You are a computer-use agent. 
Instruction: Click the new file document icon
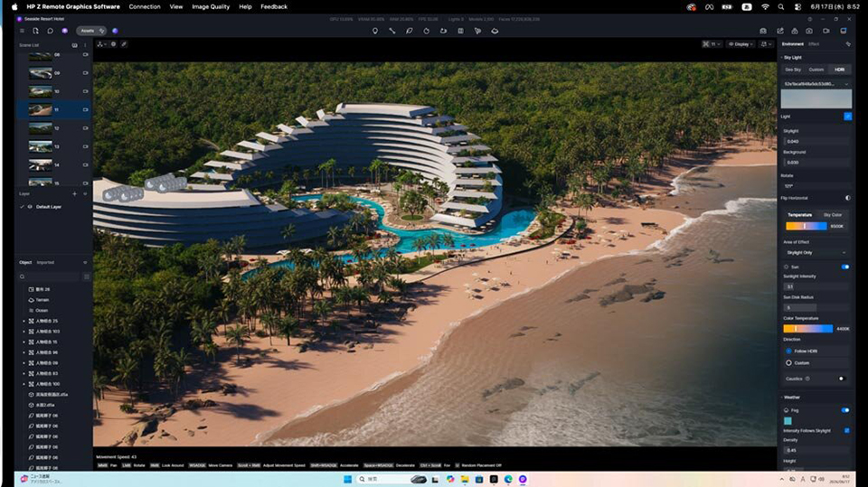35,31
